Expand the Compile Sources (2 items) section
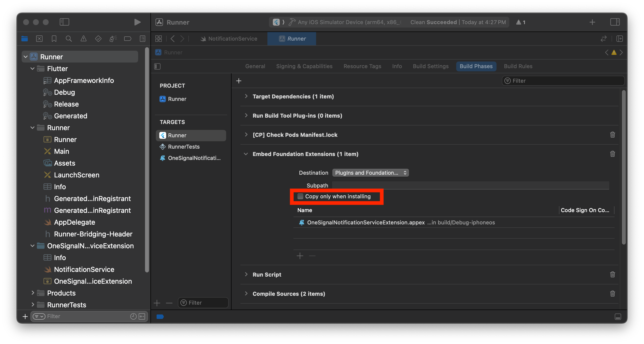Image resolution: width=644 pixels, height=344 pixels. click(246, 294)
